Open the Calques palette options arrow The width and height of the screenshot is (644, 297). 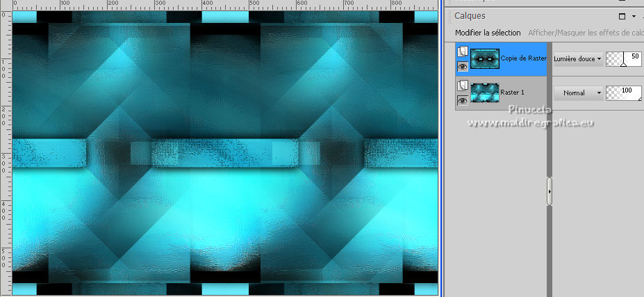tap(634, 17)
